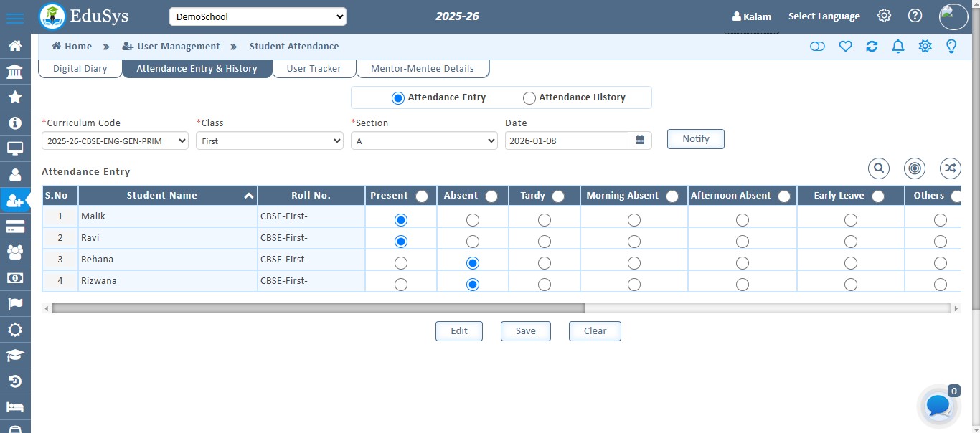Click the heart favorites icon in breadcrumb bar
Image resolution: width=980 pixels, height=433 pixels.
pos(845,46)
